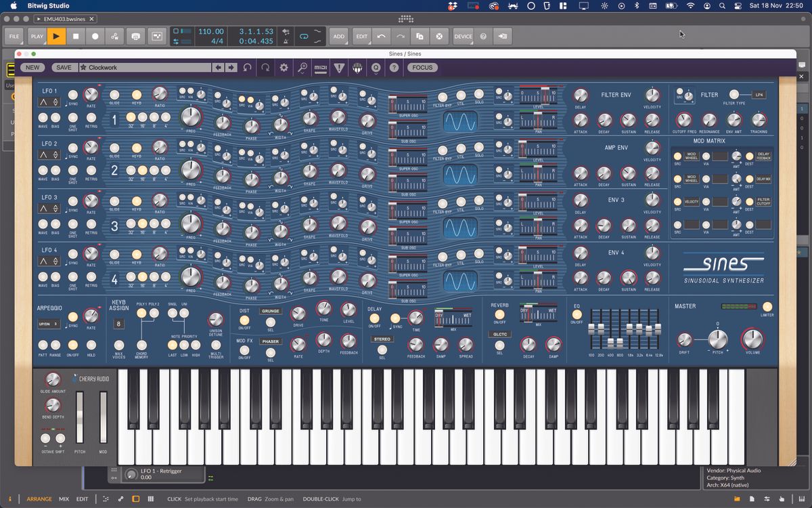Switch to the MIX tab at the bottom
This screenshot has width=812, height=508.
pos(64,499)
